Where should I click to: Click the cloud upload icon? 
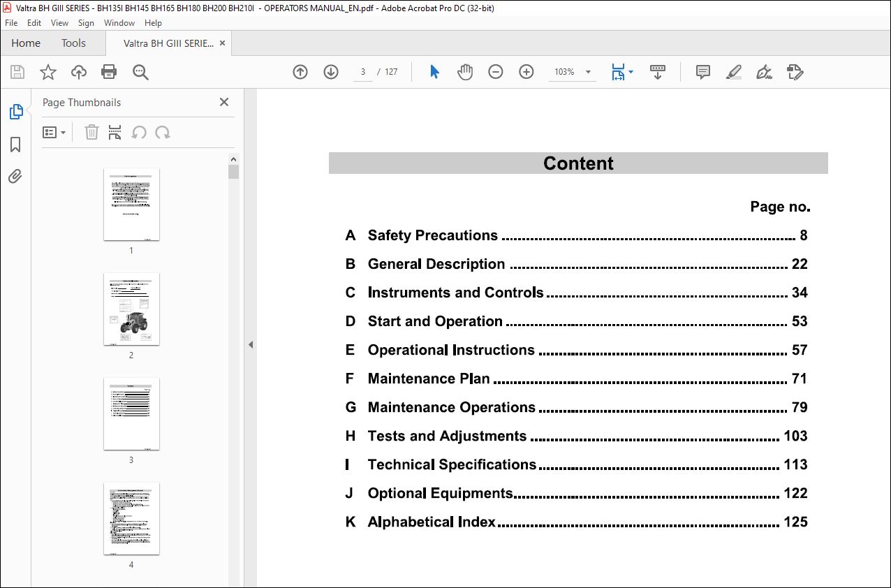click(x=79, y=72)
